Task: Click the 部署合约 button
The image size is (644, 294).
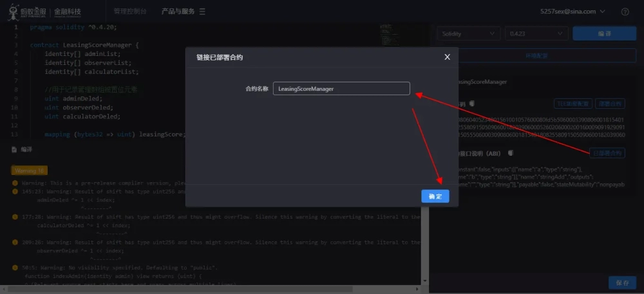Action: pos(610,104)
